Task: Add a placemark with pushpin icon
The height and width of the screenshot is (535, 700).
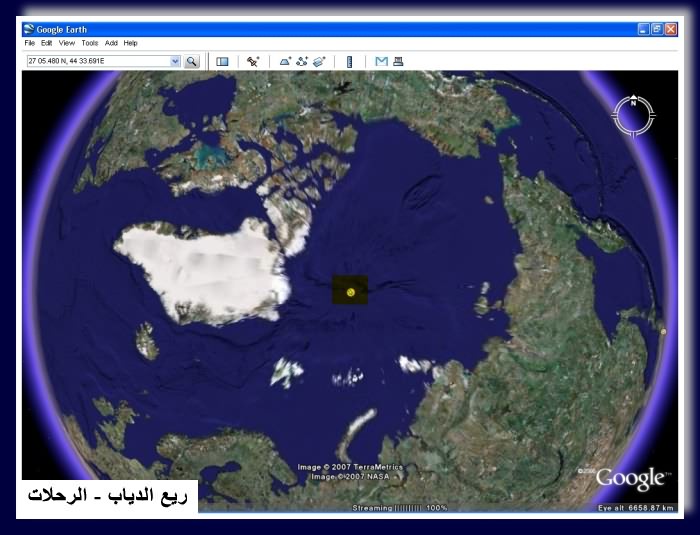Action: [253, 62]
